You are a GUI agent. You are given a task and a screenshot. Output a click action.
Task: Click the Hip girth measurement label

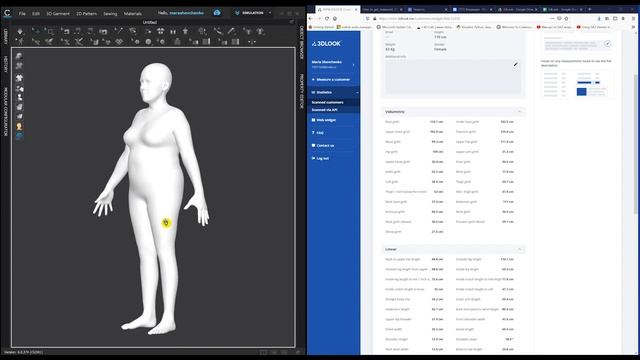click(391, 152)
